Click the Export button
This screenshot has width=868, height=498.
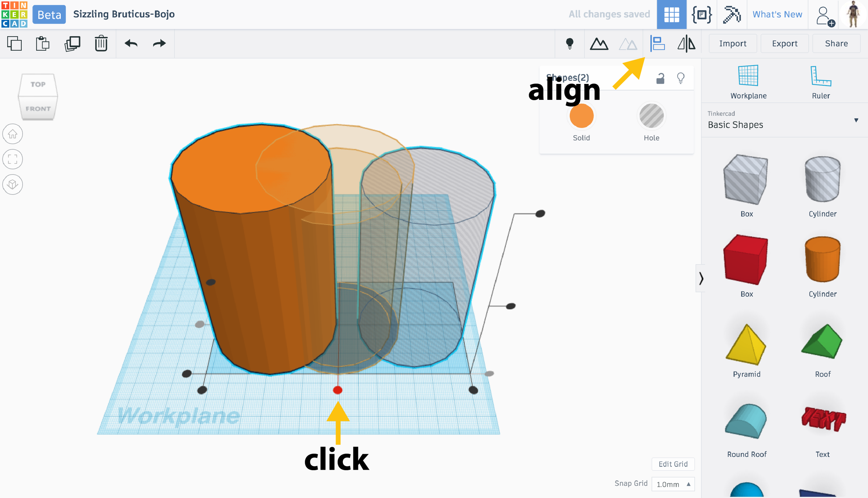[x=784, y=44]
